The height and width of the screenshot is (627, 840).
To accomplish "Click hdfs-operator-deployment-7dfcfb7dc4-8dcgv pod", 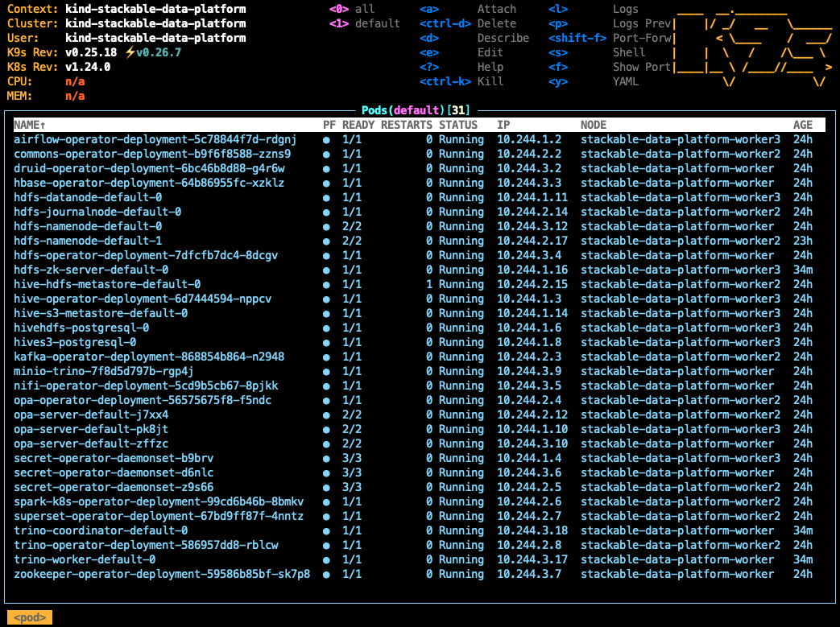I will (x=419, y=255).
